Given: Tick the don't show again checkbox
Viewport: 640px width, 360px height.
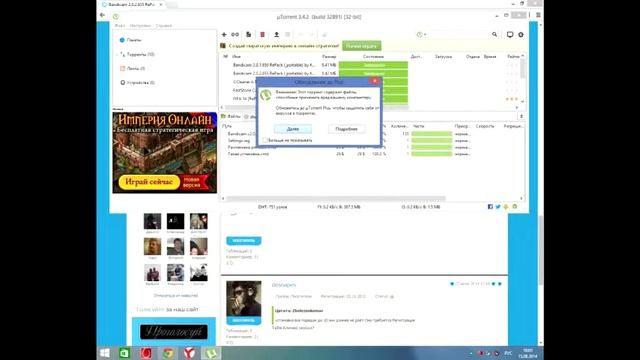Looking at the screenshot, I should (x=265, y=140).
